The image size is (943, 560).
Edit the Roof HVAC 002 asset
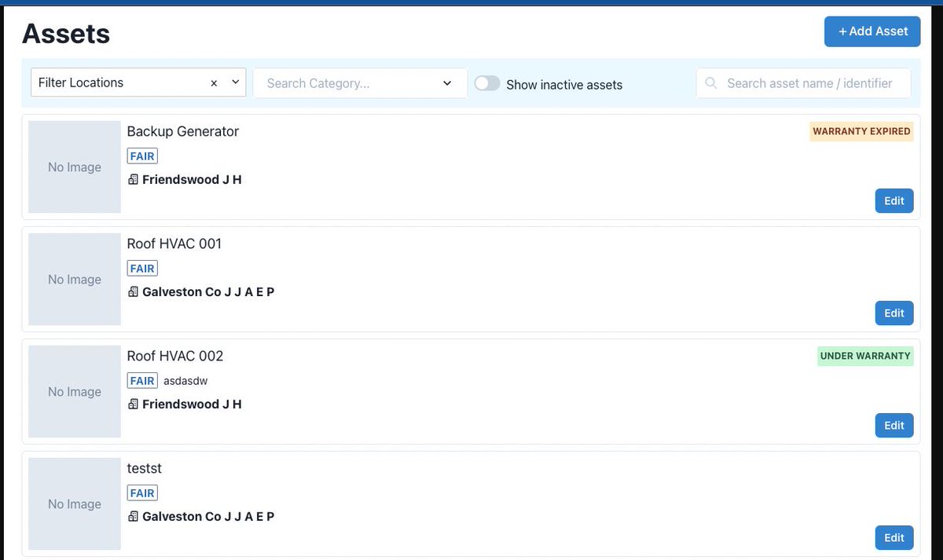click(x=894, y=425)
